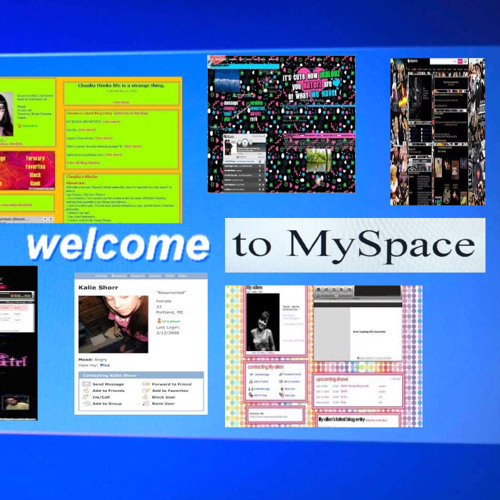Image resolution: width=500 pixels, height=500 pixels.
Task: Click the Im/Call link for Kalie Shorr
Action: [101, 397]
